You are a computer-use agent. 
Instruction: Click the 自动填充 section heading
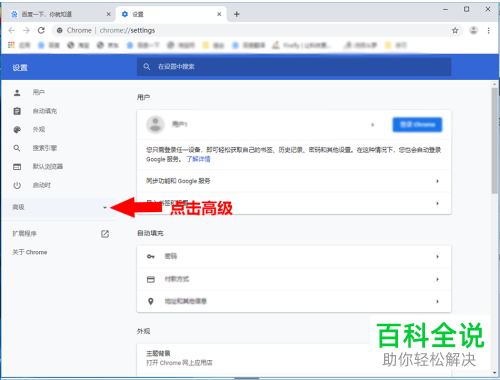tap(150, 233)
